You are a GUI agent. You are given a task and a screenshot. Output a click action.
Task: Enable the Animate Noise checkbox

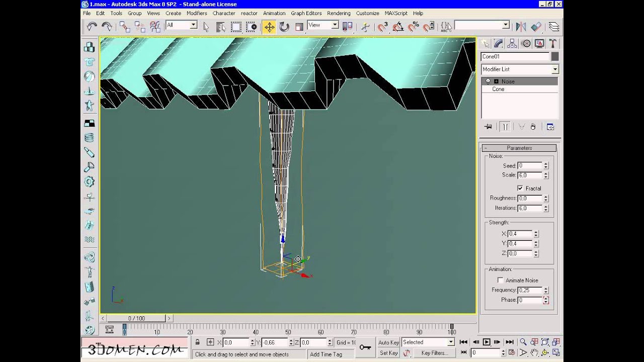click(x=500, y=280)
